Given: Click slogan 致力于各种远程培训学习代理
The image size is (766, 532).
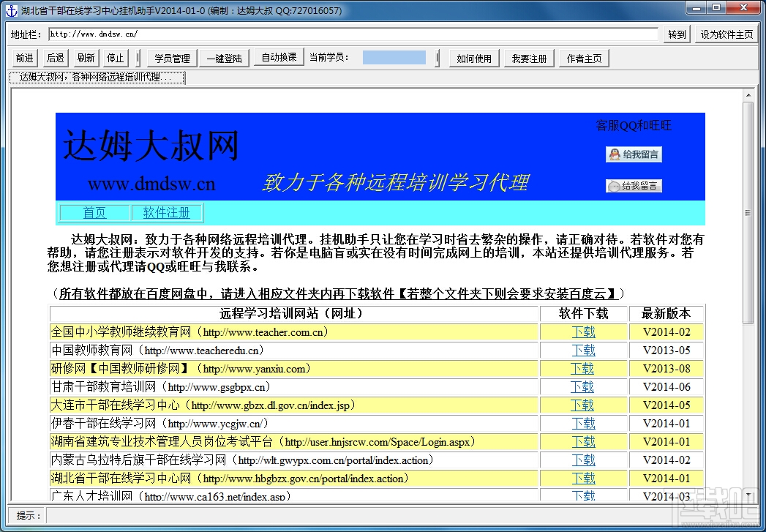Looking at the screenshot, I should pos(395,182).
